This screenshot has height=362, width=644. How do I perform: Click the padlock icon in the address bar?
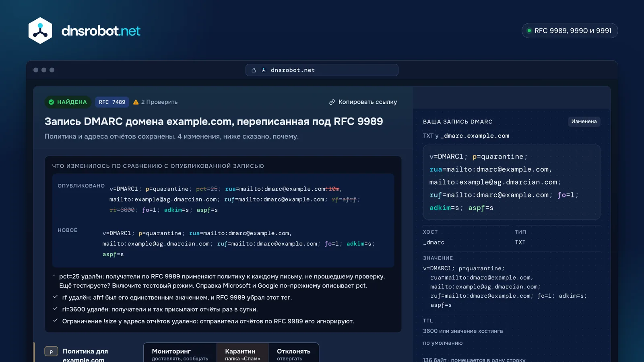pos(254,70)
